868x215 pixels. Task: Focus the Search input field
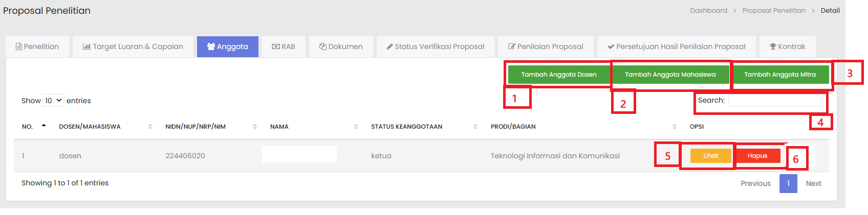coord(774,101)
